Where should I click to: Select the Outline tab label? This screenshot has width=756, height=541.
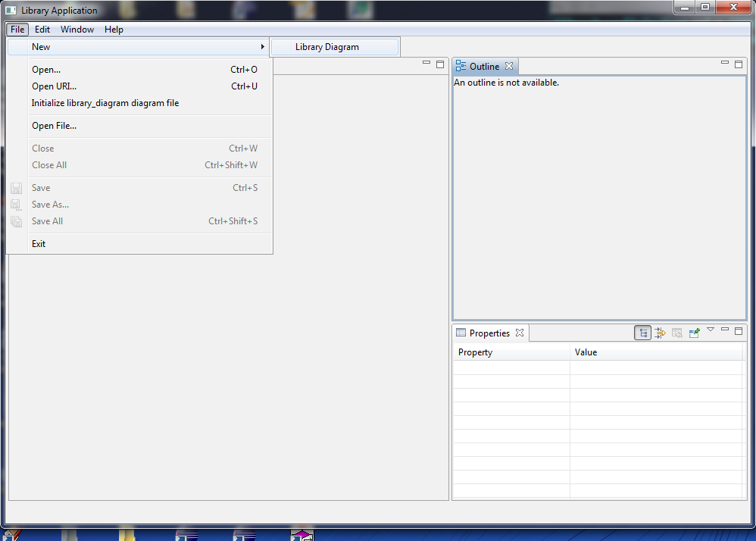(484, 67)
